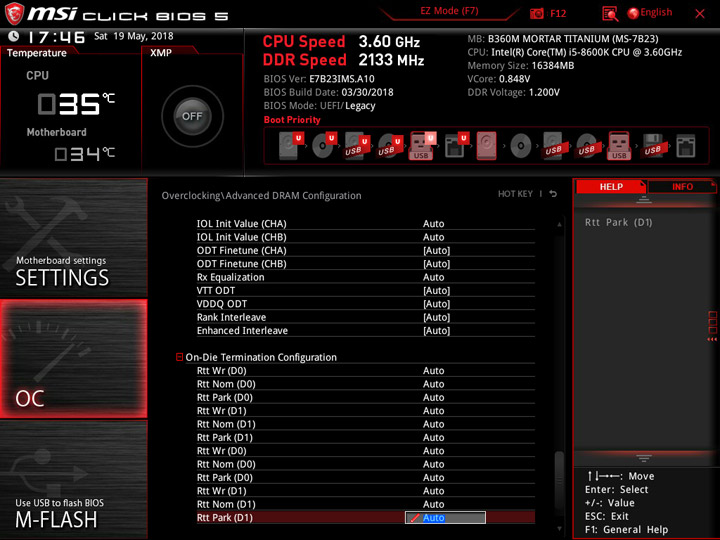The image size is (720, 540).
Task: Select the first Rtt Wr (D0) row
Action: coord(366,371)
